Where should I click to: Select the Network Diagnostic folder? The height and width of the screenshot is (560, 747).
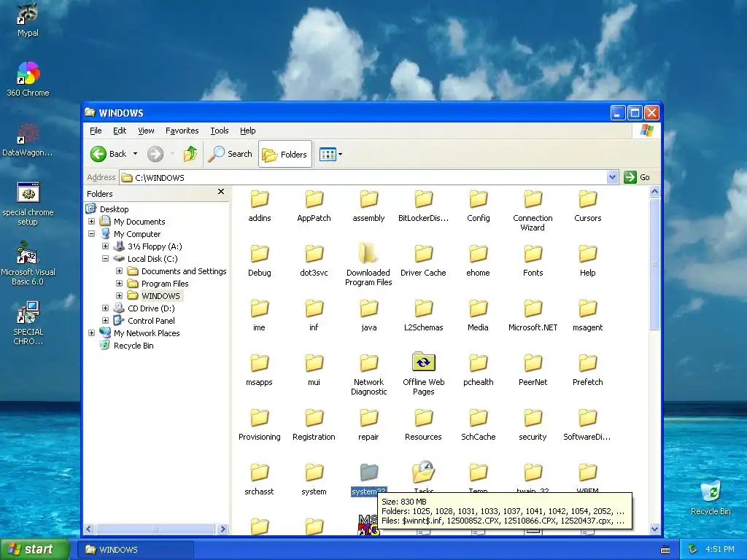coord(368,375)
